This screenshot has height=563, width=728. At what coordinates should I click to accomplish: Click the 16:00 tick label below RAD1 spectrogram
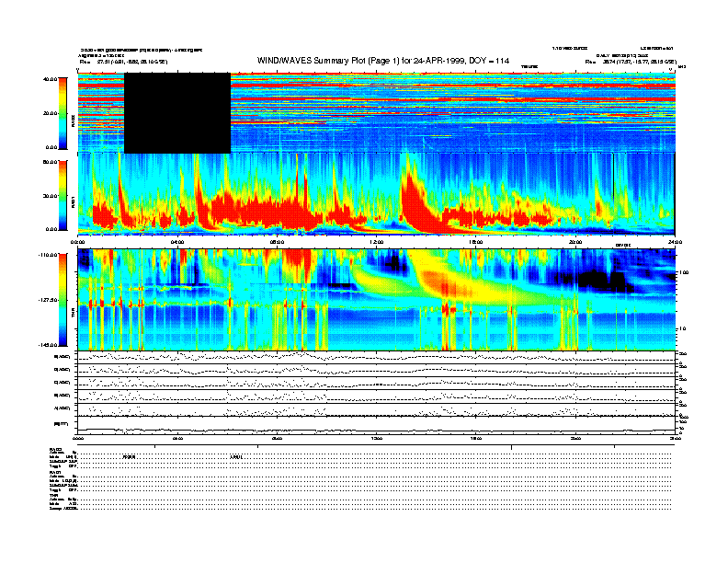tap(476, 242)
